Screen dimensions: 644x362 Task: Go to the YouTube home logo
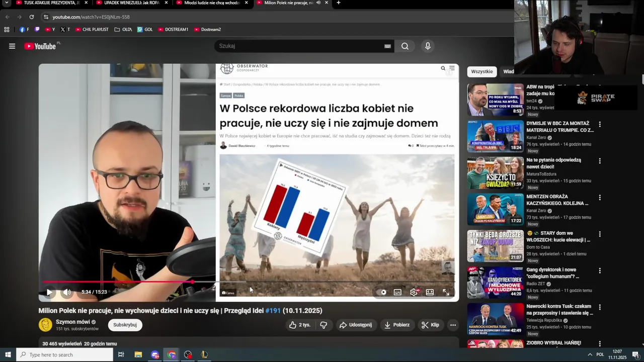point(40,46)
